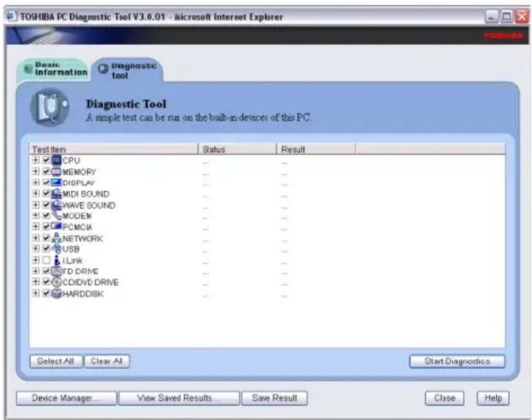This screenshot has width=532, height=420.
Task: Uncheck the FD DRIVE checkbox
Action: (x=47, y=271)
